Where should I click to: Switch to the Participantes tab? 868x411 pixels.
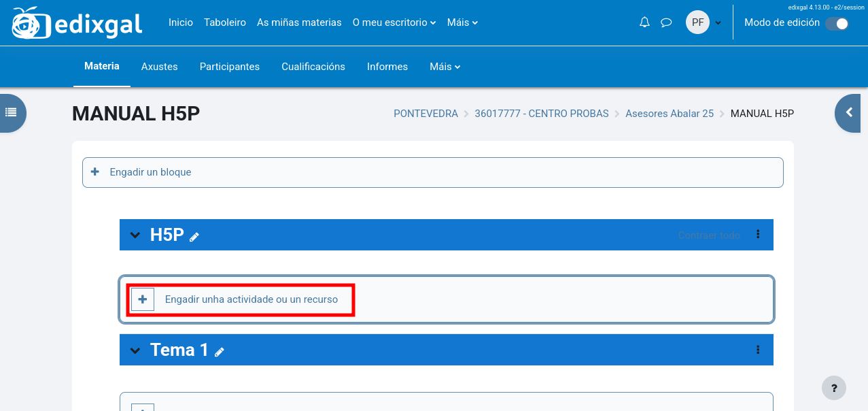[230, 67]
